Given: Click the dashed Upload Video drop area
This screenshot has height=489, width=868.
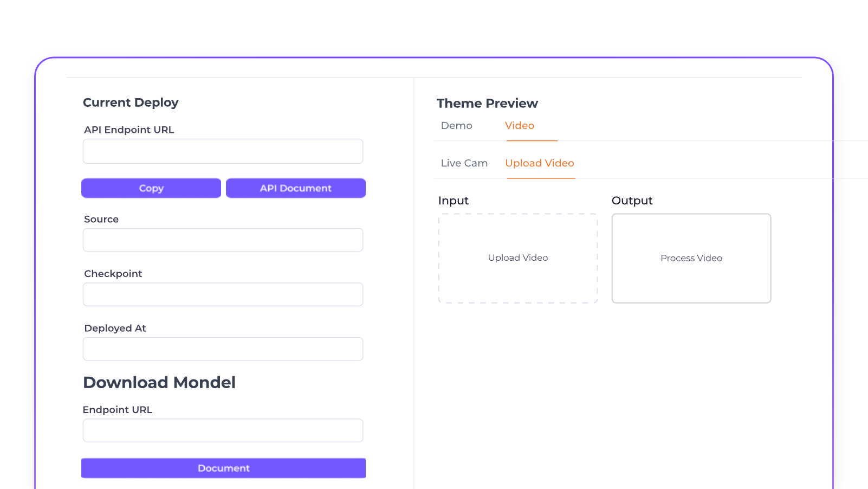Looking at the screenshot, I should [518, 258].
